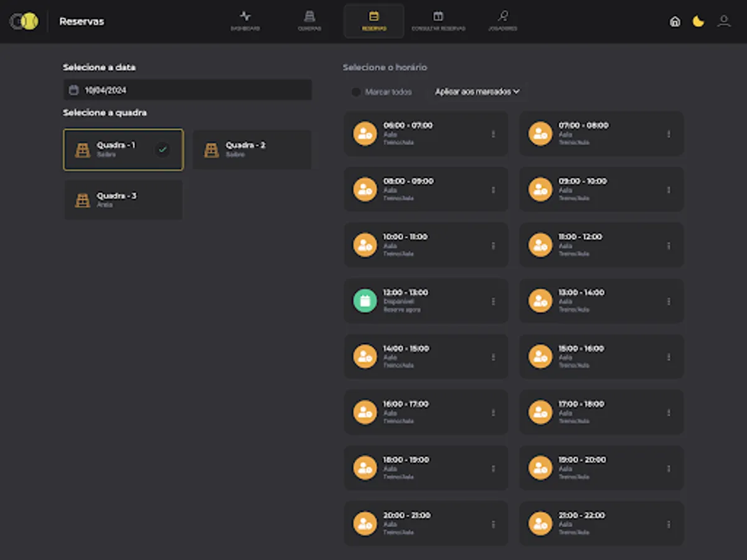Click the orange player icon on the 06:00 slot
Viewport: 747px width, 560px height.
click(x=365, y=133)
